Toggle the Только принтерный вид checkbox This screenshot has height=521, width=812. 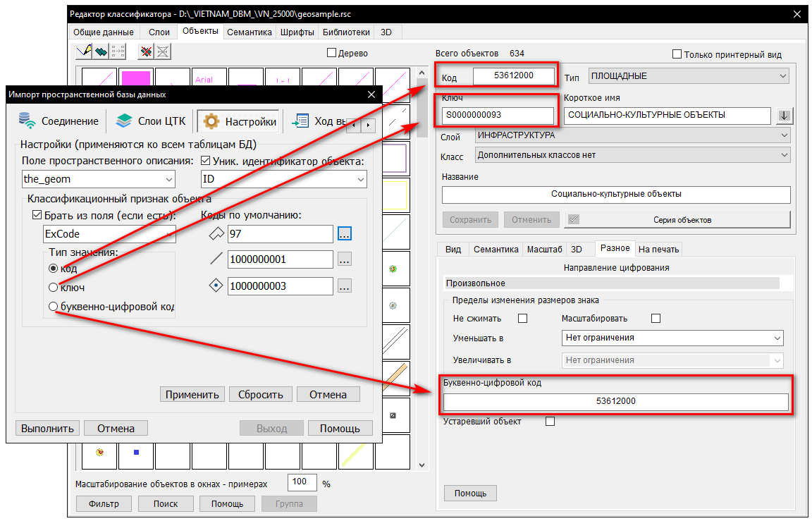click(677, 54)
